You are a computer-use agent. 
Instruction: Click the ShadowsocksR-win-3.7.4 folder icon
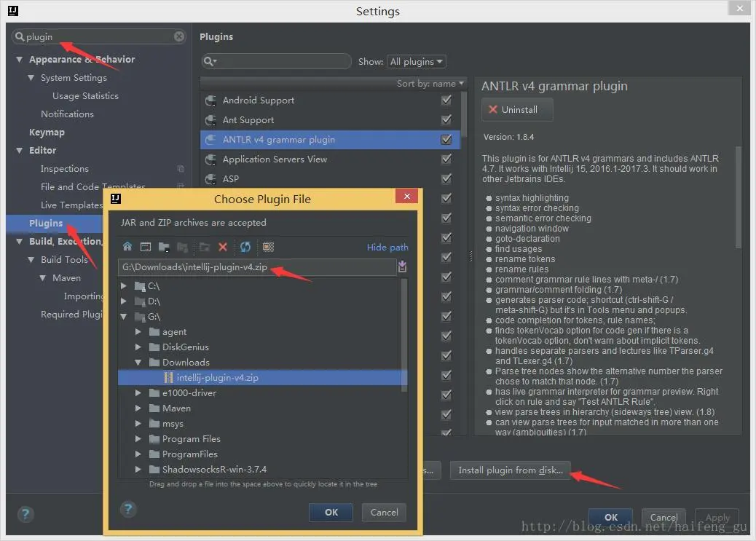154,469
